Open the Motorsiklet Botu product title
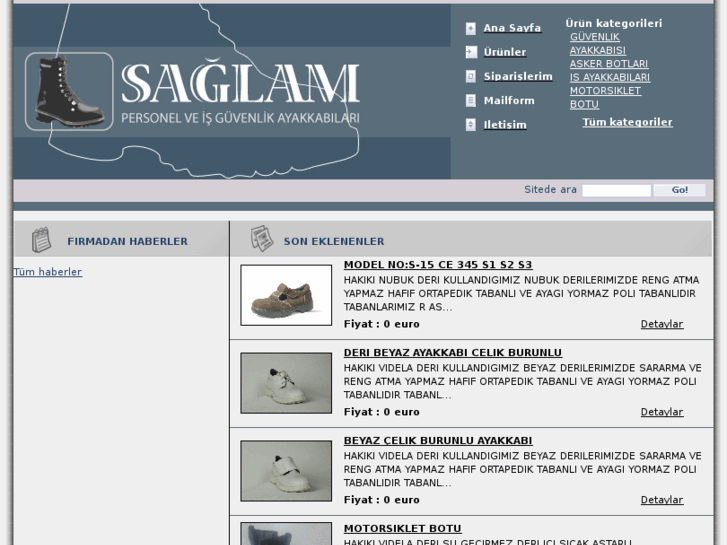This screenshot has height=545, width=727. 402,528
